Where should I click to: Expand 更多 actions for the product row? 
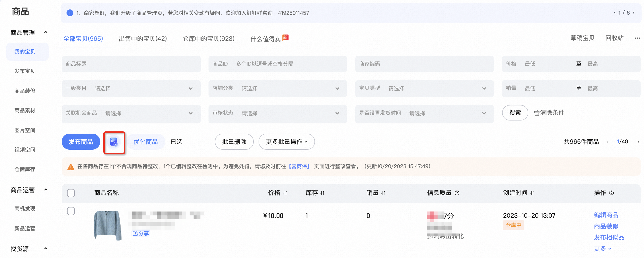pos(602,249)
